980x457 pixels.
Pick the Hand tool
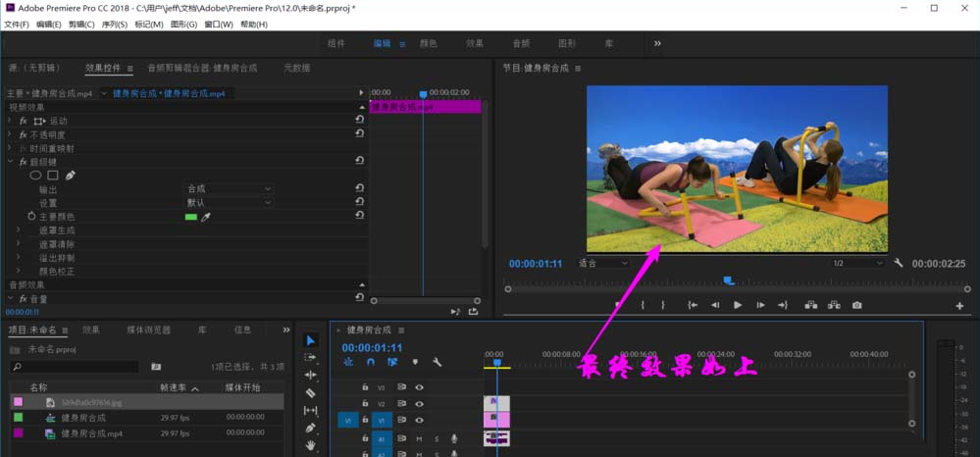click(x=311, y=445)
